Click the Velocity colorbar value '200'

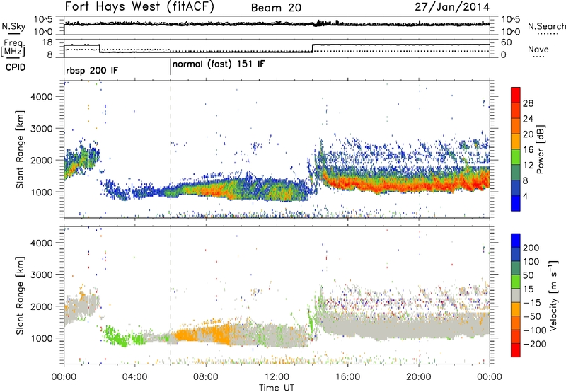(x=531, y=248)
